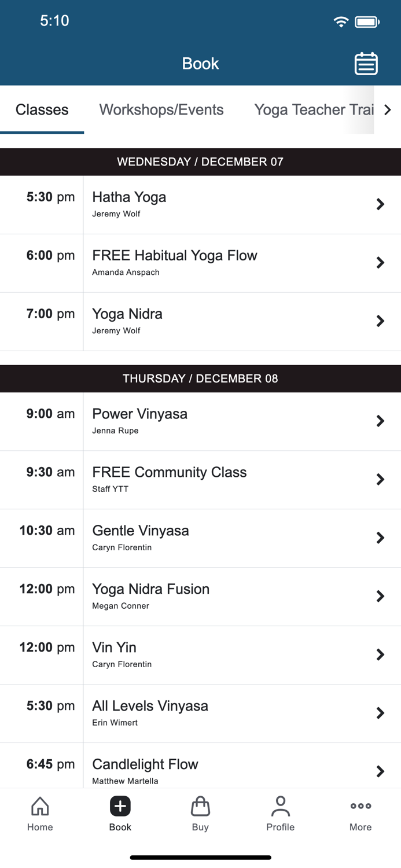Tap the home indicator bar at bottom
This screenshot has width=401, height=868.
pyautogui.click(x=200, y=857)
